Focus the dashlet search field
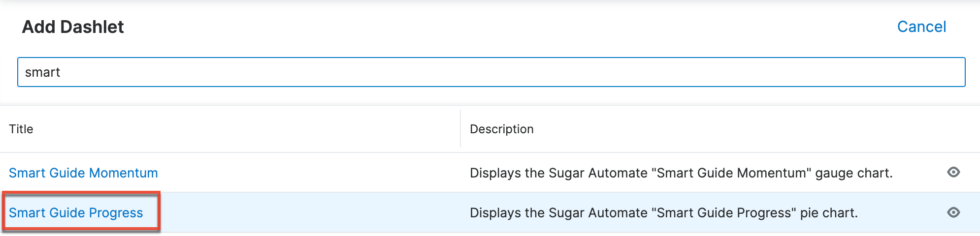Viewport: 980px width, 236px height. (490, 72)
